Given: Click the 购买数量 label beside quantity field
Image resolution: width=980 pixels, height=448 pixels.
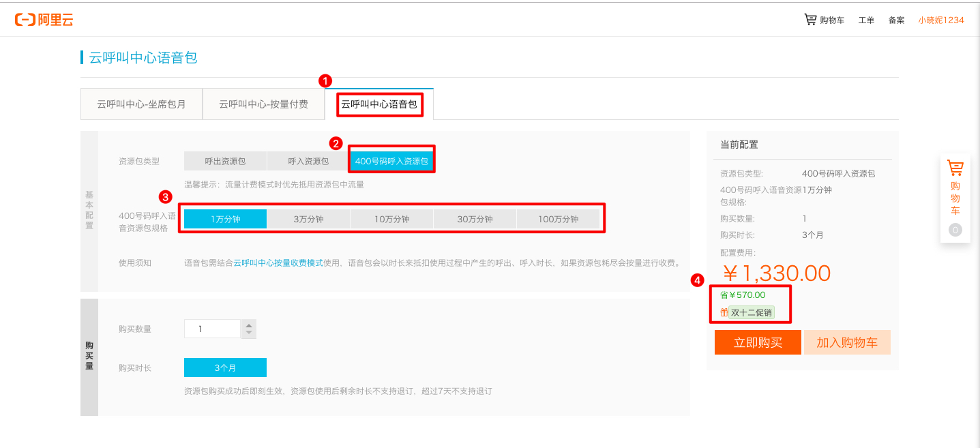Looking at the screenshot, I should 135,329.
